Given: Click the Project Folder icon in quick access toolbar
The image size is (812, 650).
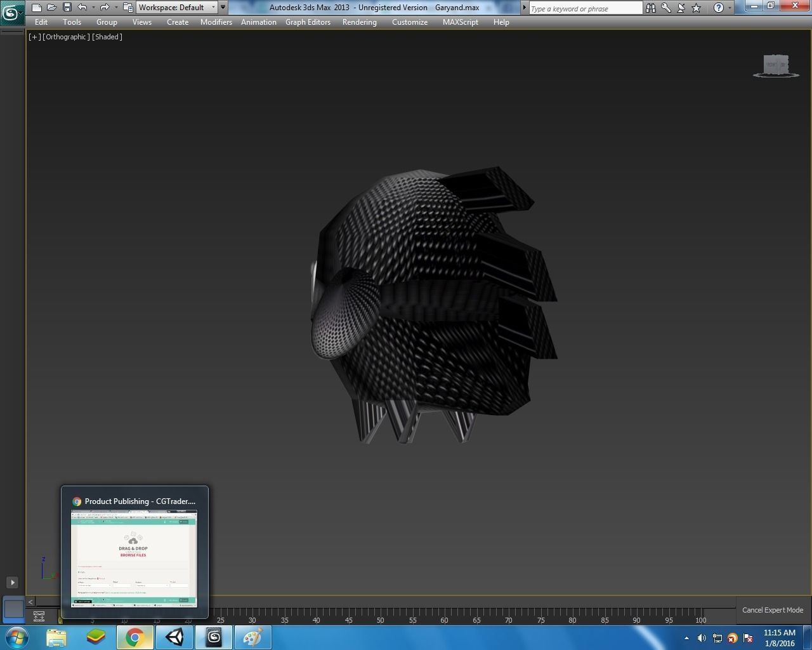Looking at the screenshot, I should tap(128, 8).
